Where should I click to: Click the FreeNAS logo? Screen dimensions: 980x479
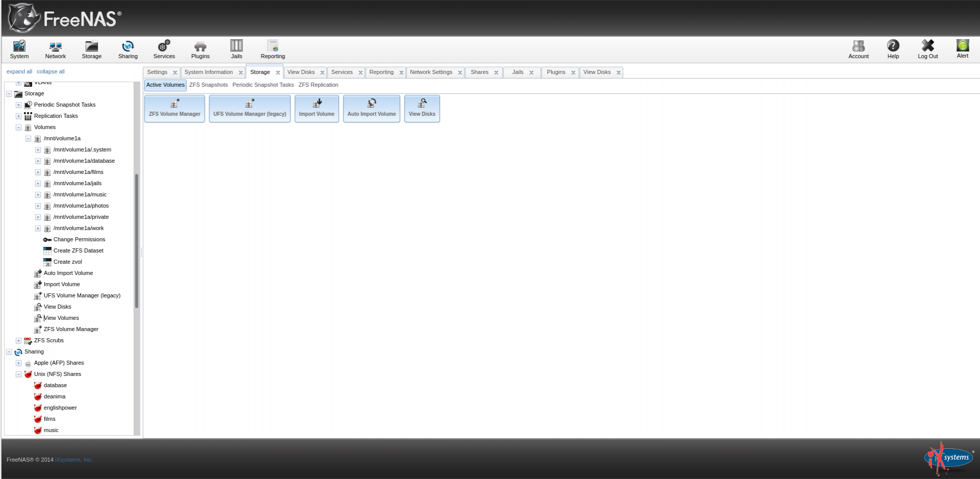coord(65,18)
